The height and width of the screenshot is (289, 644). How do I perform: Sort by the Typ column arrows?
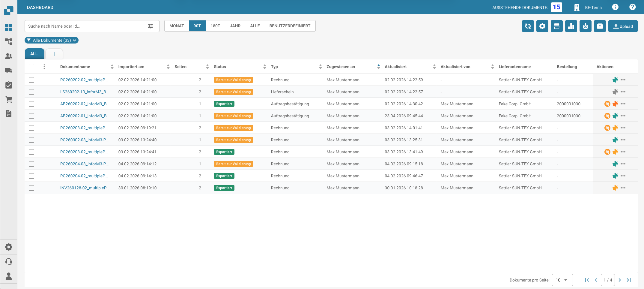pos(321,67)
